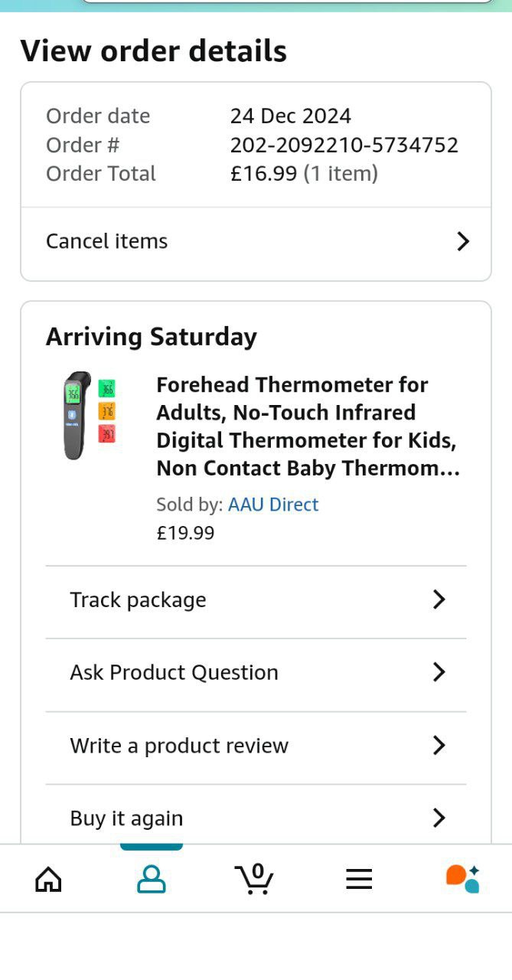Tap the thermometer product thumbnail
Image resolution: width=512 pixels, height=980 pixels.
pyautogui.click(x=90, y=415)
